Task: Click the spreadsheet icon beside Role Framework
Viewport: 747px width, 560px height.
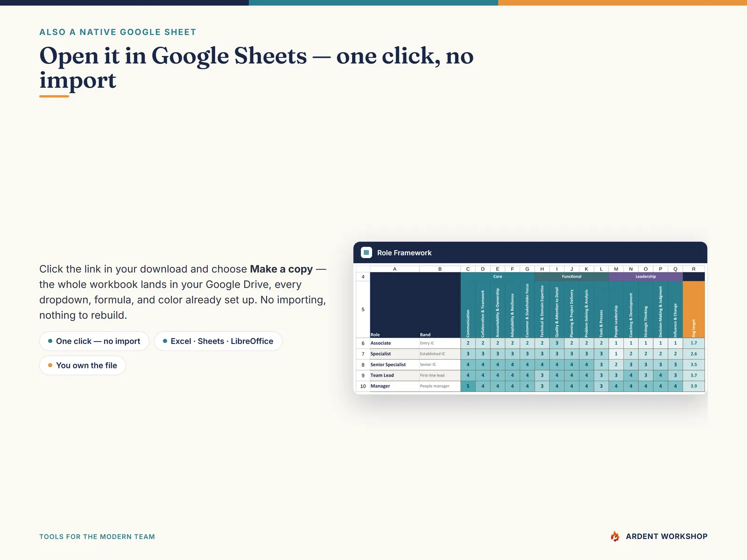Action: [x=366, y=252]
